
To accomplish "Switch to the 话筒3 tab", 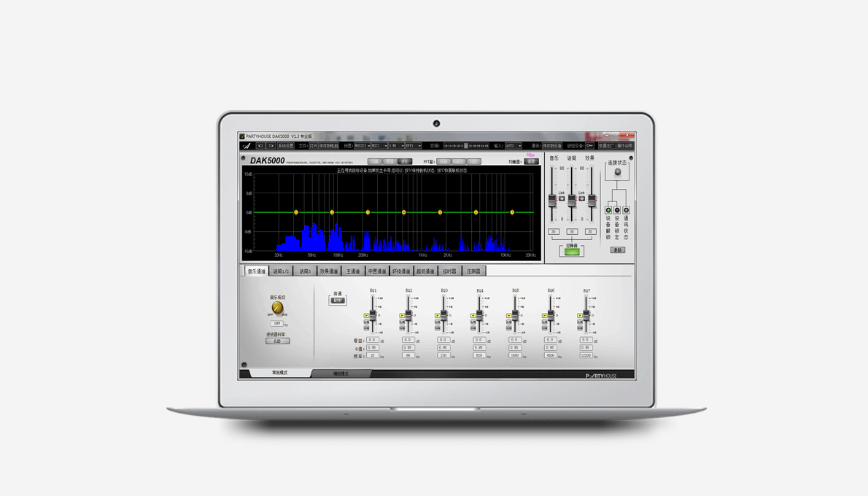I will click(x=305, y=271).
